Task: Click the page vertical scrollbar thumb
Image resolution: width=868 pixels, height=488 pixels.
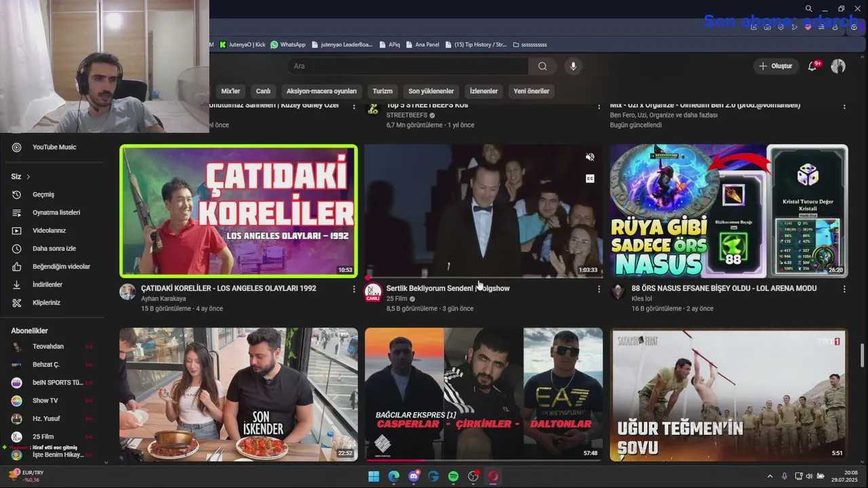Action: click(863, 354)
